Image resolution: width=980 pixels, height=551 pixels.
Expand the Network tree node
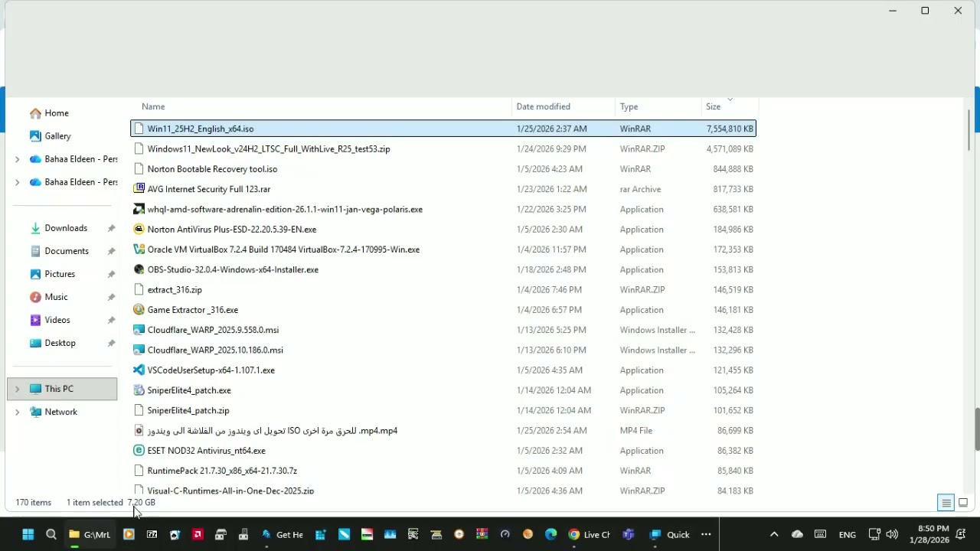click(17, 412)
